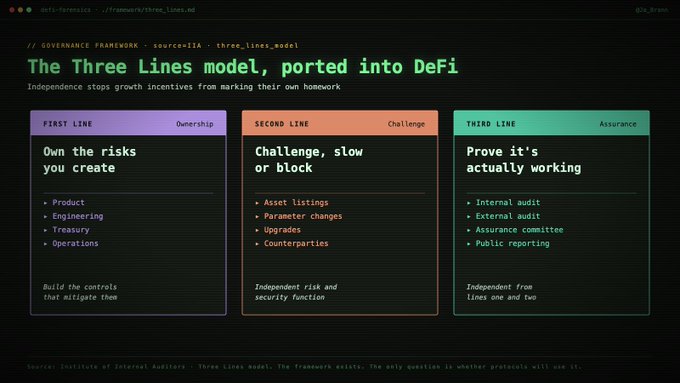
Task: Click the arrow bullet beside 'Operations'
Action: [x=46, y=244]
